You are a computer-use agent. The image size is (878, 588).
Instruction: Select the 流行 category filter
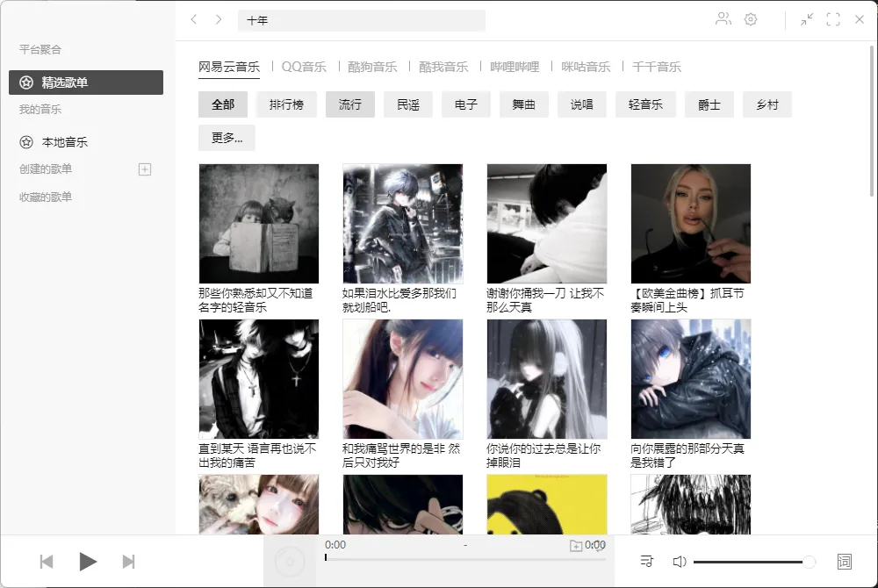(350, 104)
